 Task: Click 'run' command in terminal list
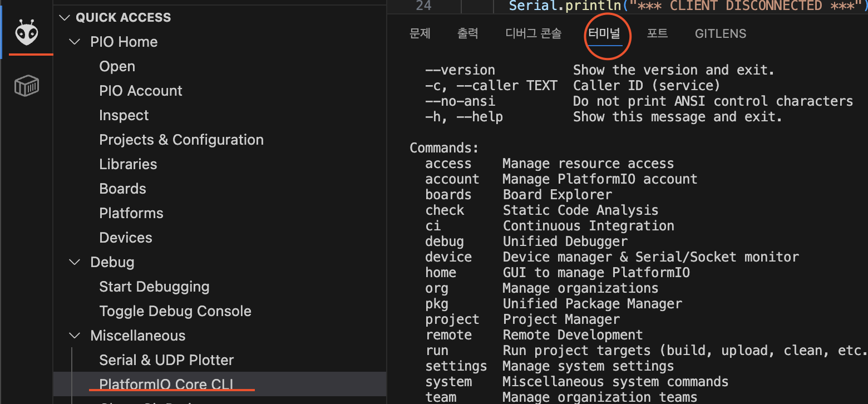click(437, 351)
